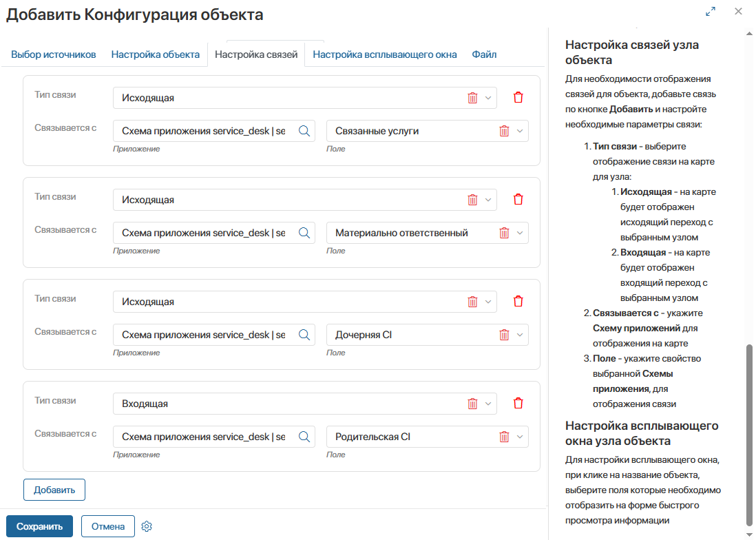Image resolution: width=756 pixels, height=540 pixels.
Task: Click search icon in Связанные услуги row application
Action: [x=304, y=131]
